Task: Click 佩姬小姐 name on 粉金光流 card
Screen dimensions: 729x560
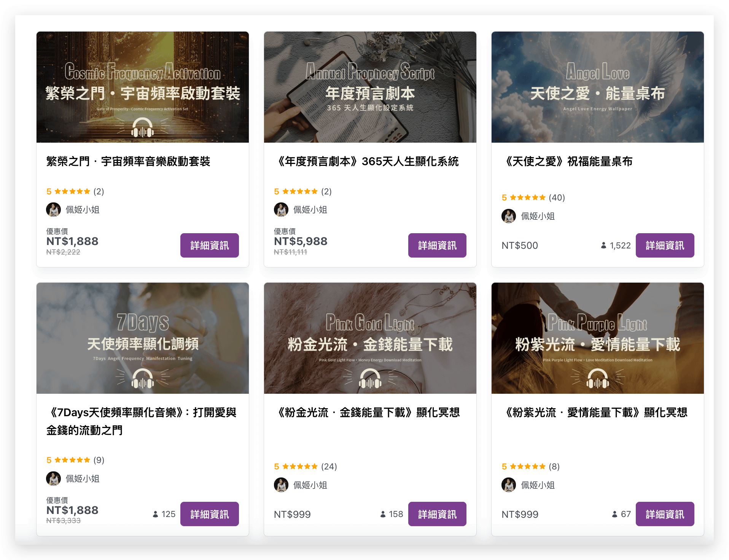Action: point(310,485)
